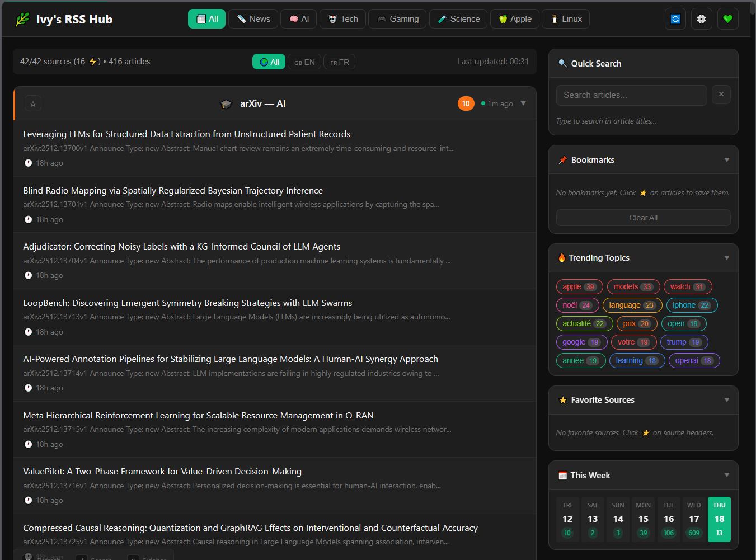Select FRI 12 in This Week
Screen dimensions: 756x560
click(567, 519)
